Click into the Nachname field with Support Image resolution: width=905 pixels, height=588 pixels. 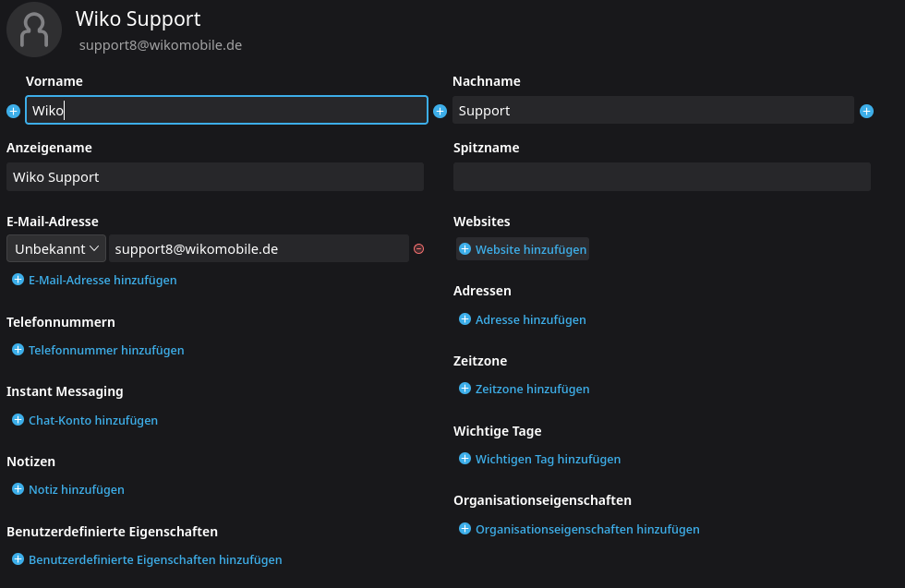[x=652, y=111]
